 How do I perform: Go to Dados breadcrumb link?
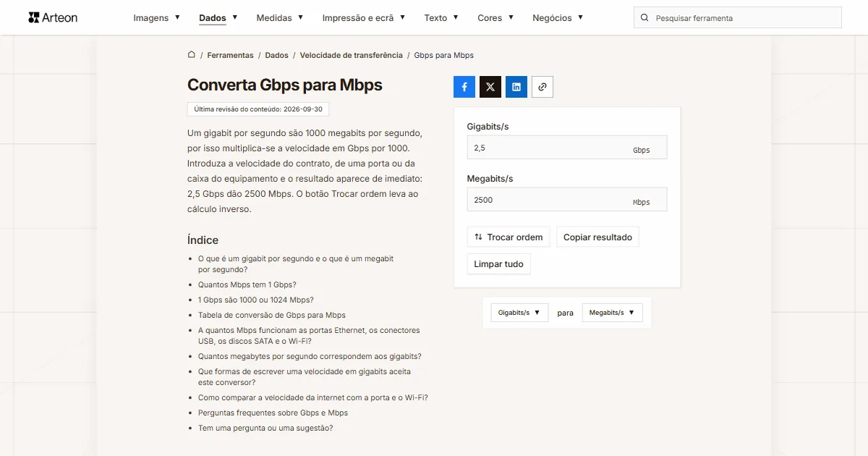pyautogui.click(x=276, y=55)
